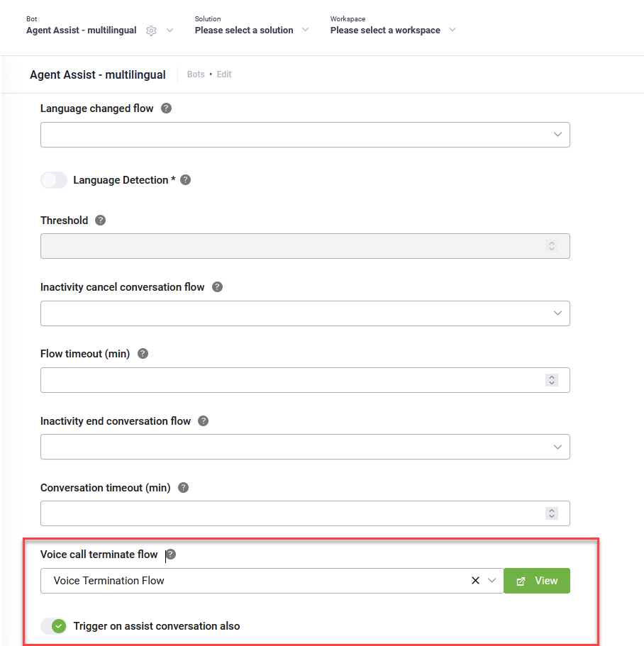Image resolution: width=644 pixels, height=646 pixels.
Task: Click Threshold help question mark
Action: (100, 221)
